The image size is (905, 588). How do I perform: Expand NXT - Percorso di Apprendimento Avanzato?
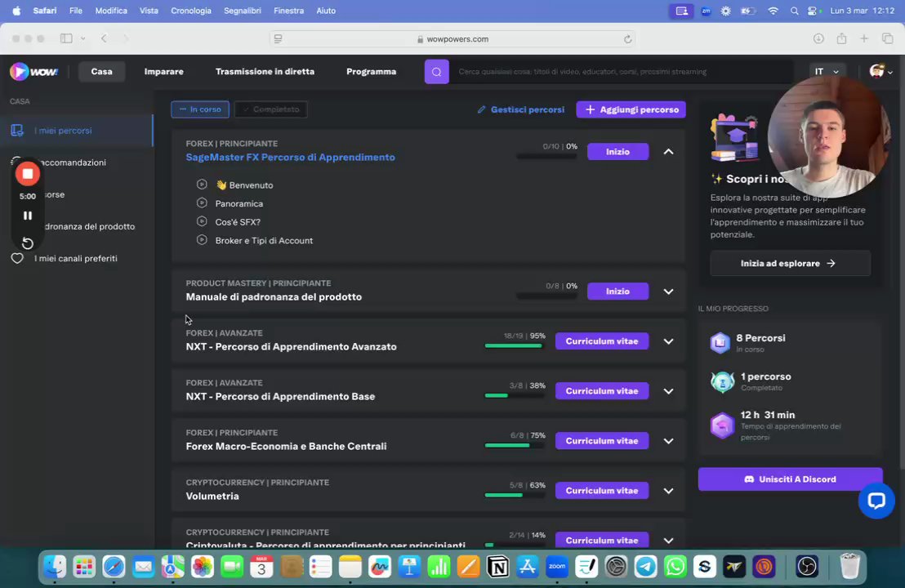(668, 341)
